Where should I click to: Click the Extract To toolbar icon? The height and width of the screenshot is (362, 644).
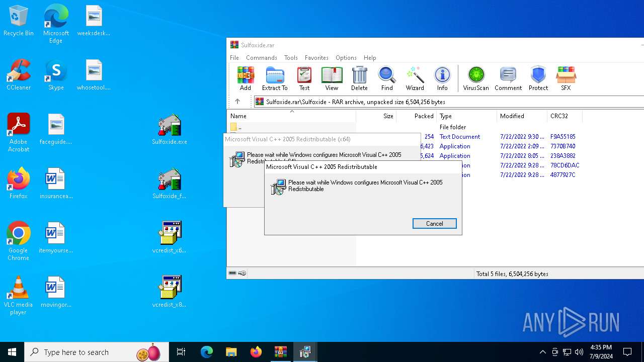coord(275,78)
